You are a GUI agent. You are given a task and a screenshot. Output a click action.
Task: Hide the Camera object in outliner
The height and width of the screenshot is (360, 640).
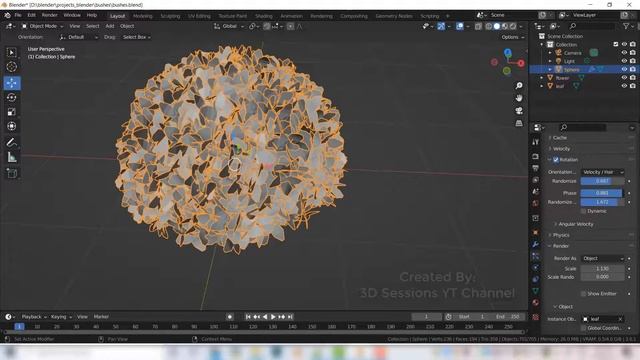624,53
